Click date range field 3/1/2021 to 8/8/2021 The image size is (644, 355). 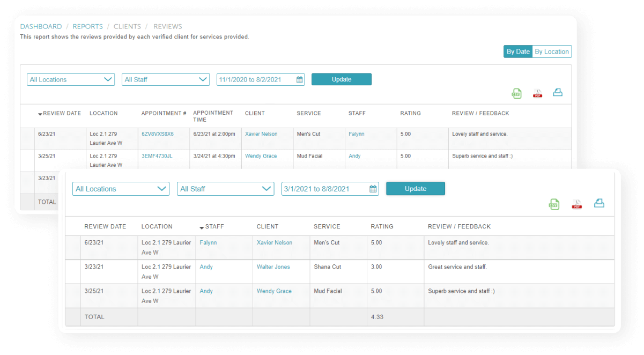[330, 189]
